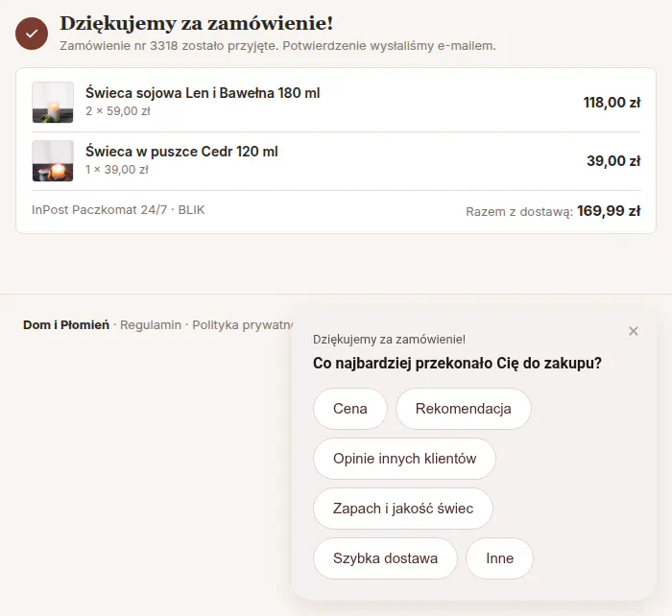
Task: Click the 1 × 39,00 zł quantity text
Action: 116,170
